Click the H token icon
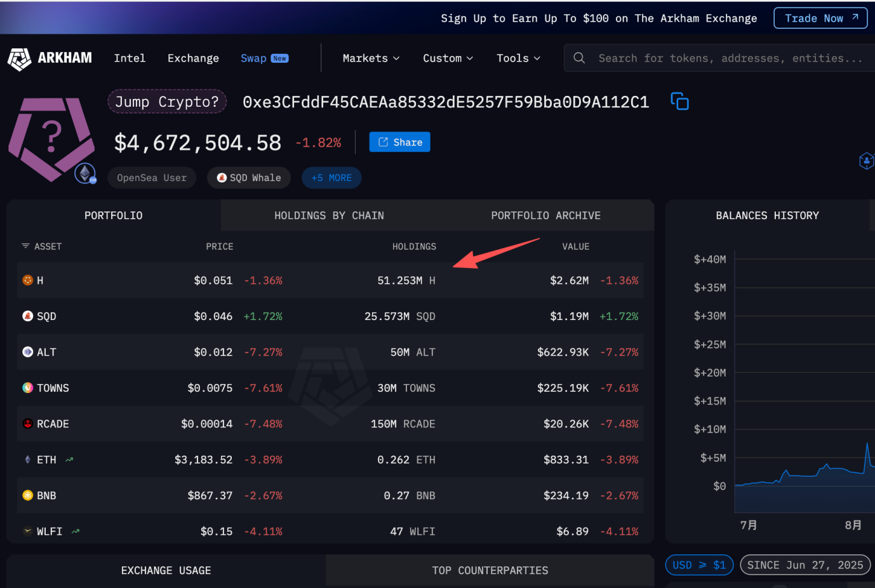 [x=28, y=280]
